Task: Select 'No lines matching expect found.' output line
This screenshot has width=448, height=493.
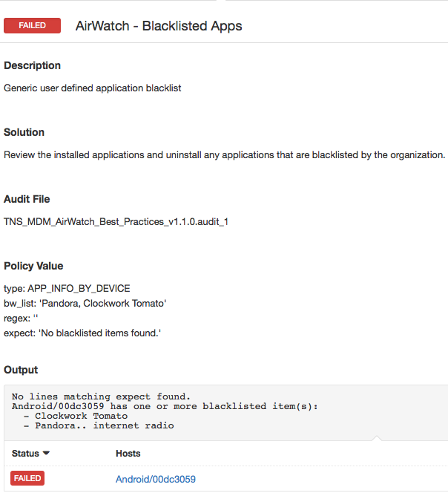Action: tap(101, 396)
